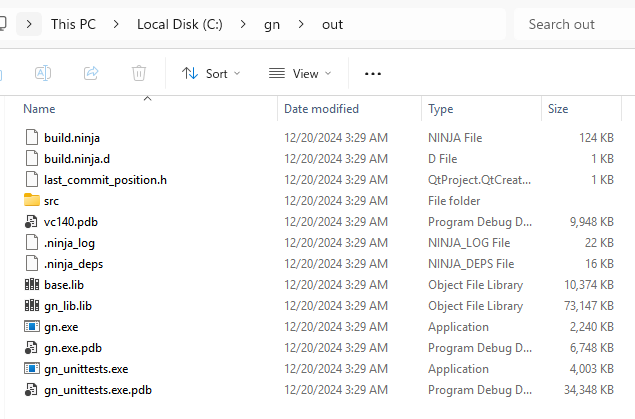The width and height of the screenshot is (635, 419).
Task: Click the last_commit_position.h file icon
Action: click(32, 180)
